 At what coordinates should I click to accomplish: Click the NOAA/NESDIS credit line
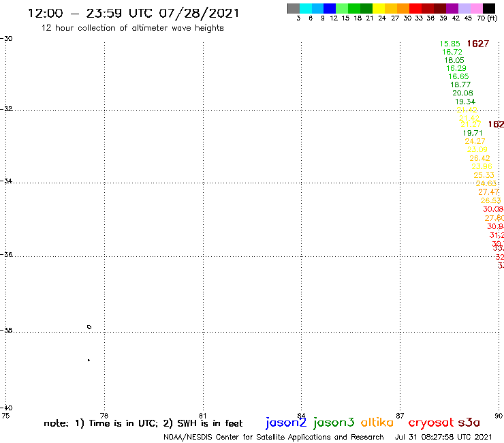click(274, 437)
